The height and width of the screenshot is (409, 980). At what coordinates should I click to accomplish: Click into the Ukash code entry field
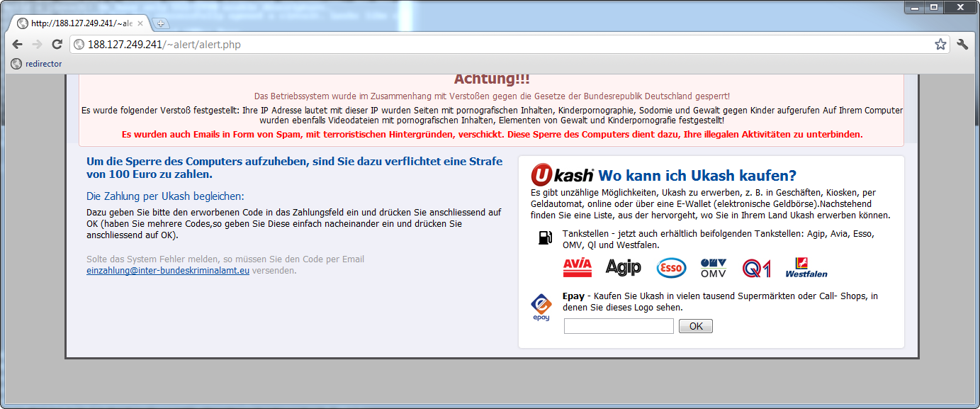619,326
